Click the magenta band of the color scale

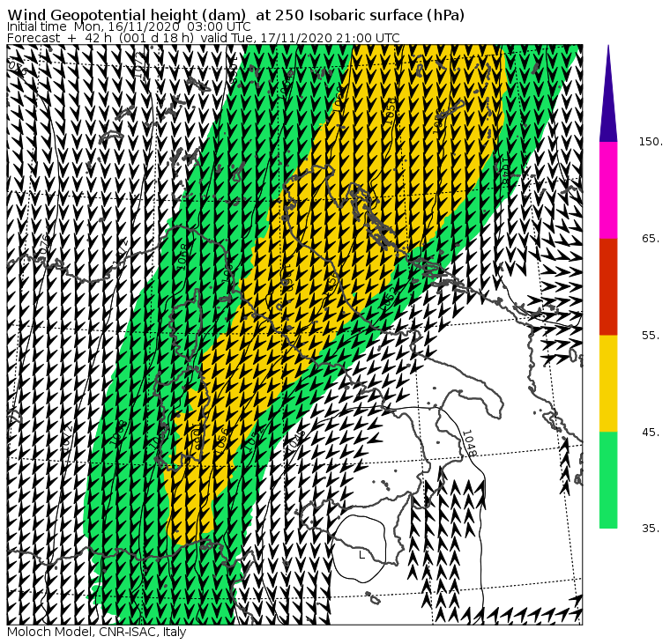pos(608,190)
